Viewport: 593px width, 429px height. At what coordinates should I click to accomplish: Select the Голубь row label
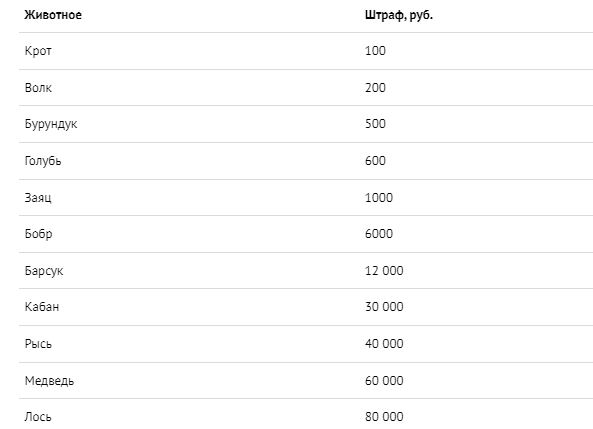point(43,161)
